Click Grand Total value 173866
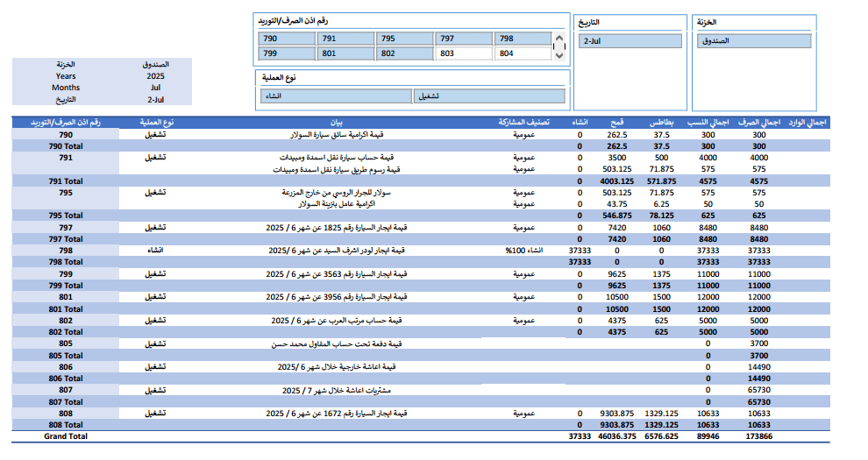This screenshot has width=868, height=460. coord(759,436)
